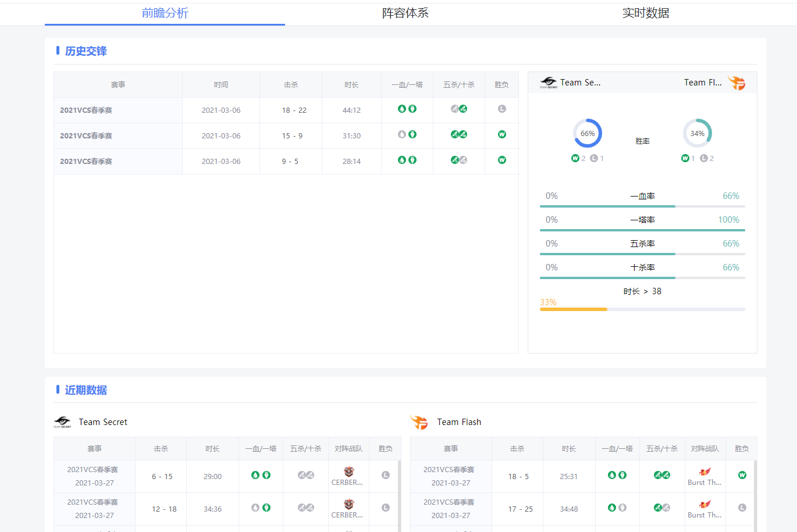Click CERBER team logo in 6 - 15 row
797x532 pixels.
click(348, 472)
